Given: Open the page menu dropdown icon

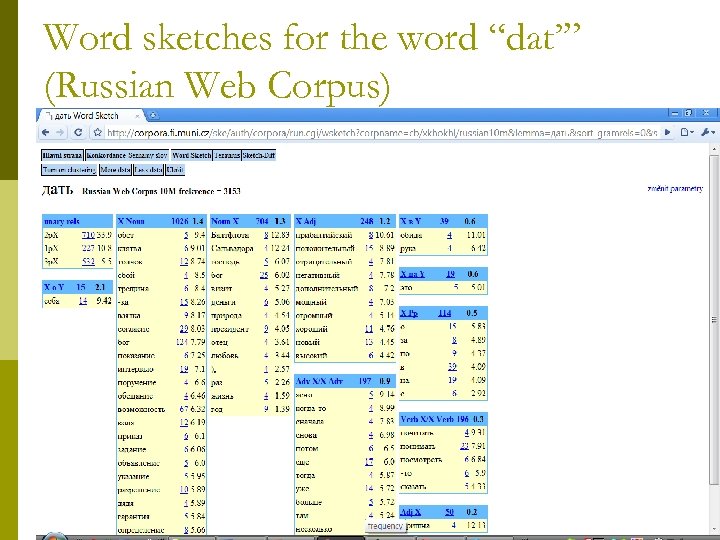Looking at the screenshot, I should (687, 132).
